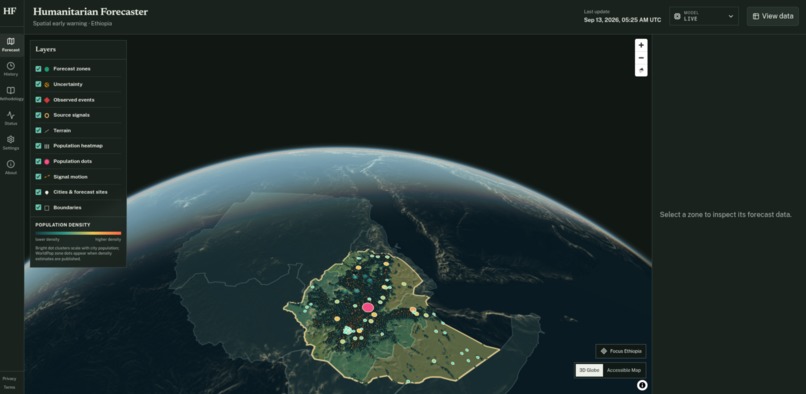Click the last update timestamp text
The image size is (806, 394).
(622, 20)
